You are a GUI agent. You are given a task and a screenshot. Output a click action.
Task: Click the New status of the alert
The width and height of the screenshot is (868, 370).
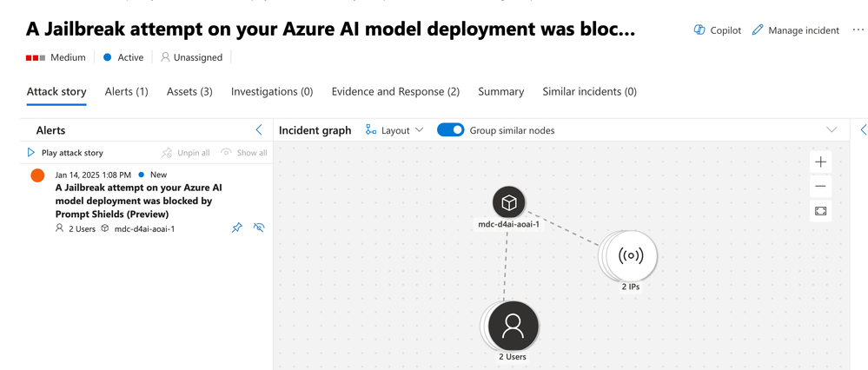(x=153, y=175)
